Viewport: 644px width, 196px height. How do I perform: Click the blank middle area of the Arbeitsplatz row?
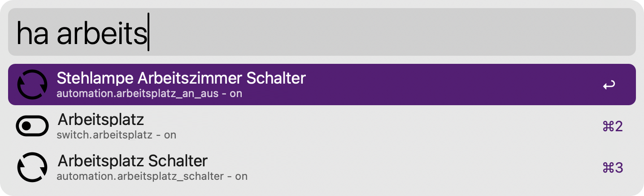point(359,126)
